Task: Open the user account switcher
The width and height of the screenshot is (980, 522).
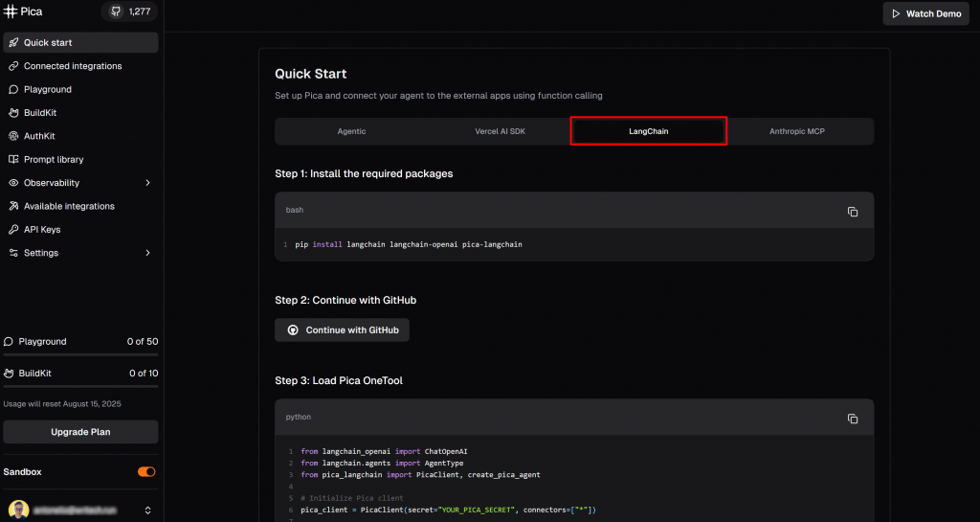Action: coord(147,511)
